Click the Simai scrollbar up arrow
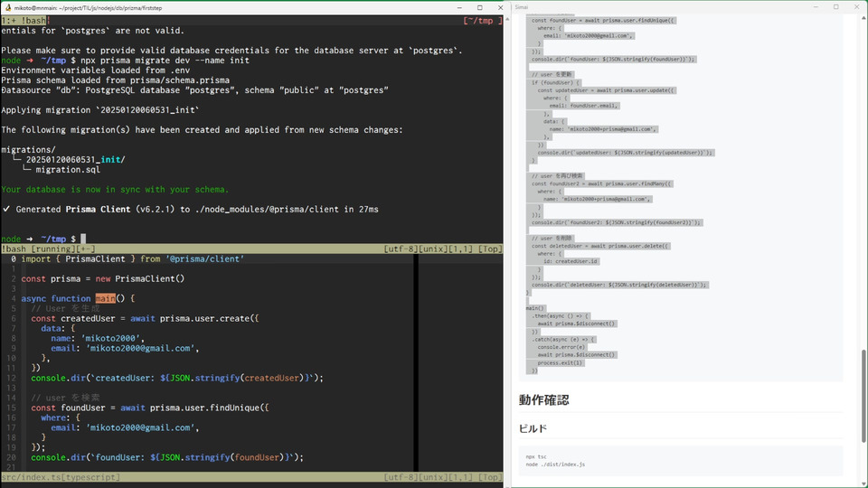This screenshot has width=868, height=488. click(x=863, y=18)
